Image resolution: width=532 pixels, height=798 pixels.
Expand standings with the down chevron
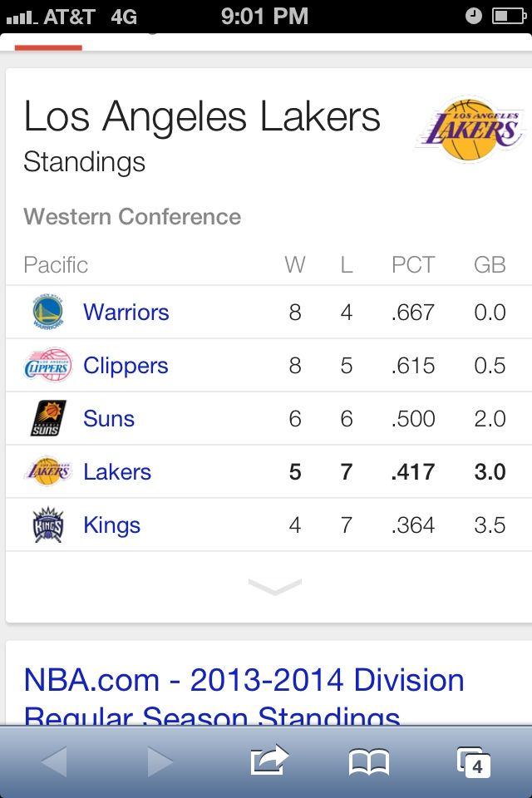click(x=275, y=586)
